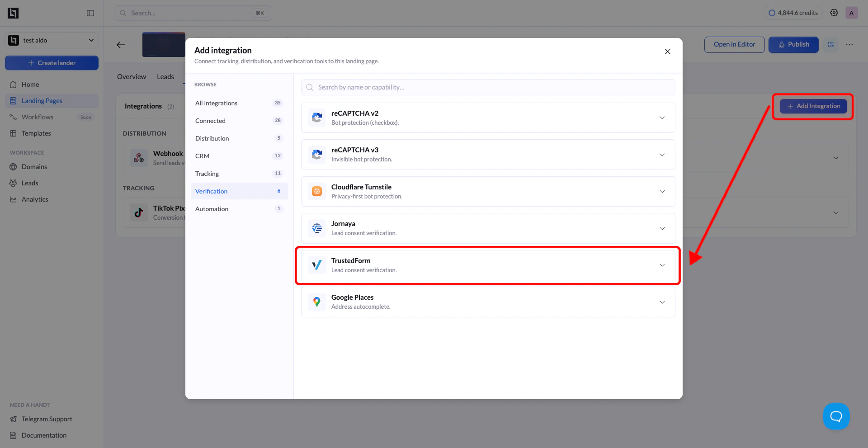Open Documentation link
868x448 pixels.
tap(52, 435)
